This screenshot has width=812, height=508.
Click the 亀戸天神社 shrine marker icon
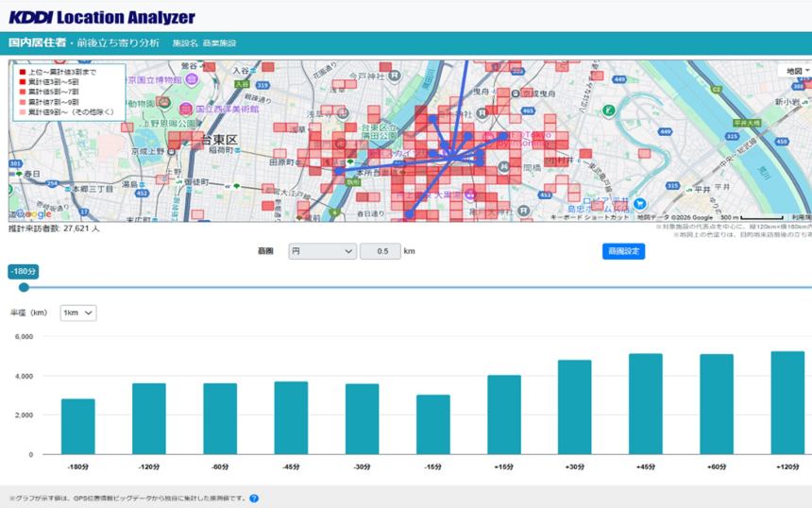pos(524,211)
